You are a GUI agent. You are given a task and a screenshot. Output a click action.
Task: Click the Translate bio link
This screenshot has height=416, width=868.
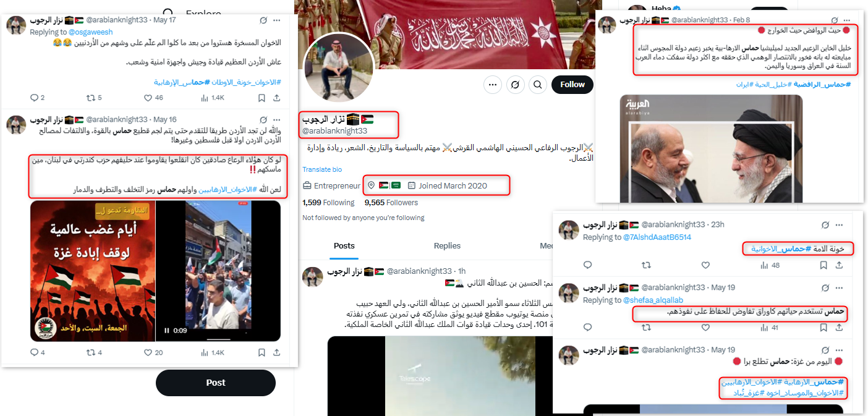coord(322,169)
